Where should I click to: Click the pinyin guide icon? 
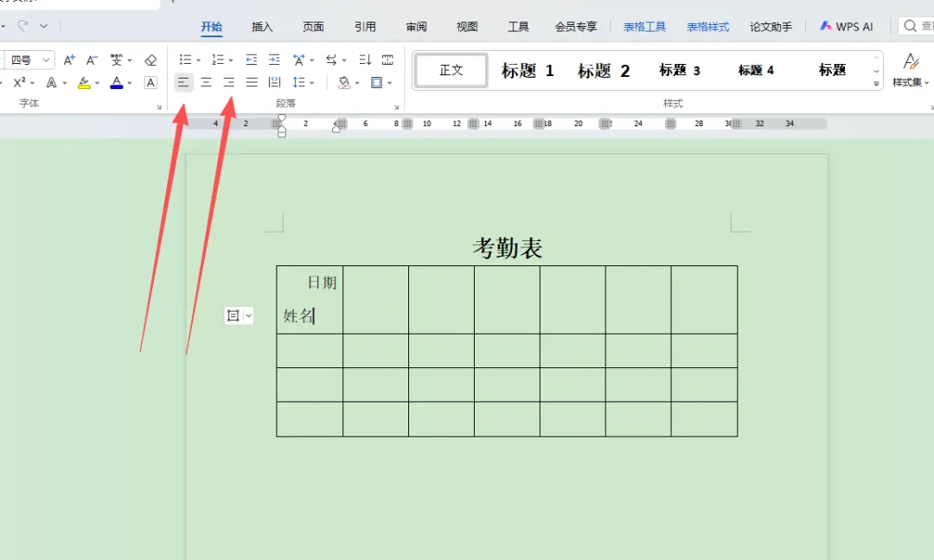pos(116,60)
